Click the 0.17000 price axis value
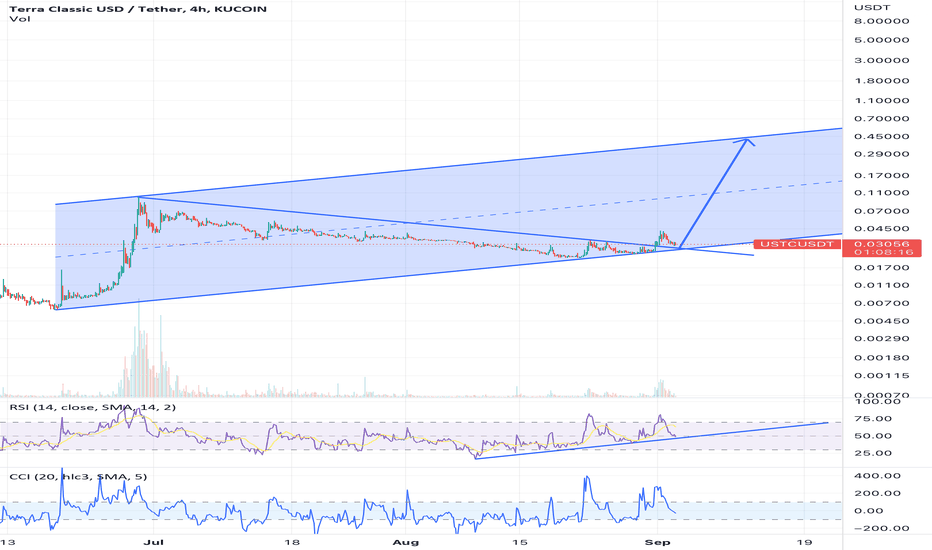Viewport: 932px width, 550px height. 881,175
